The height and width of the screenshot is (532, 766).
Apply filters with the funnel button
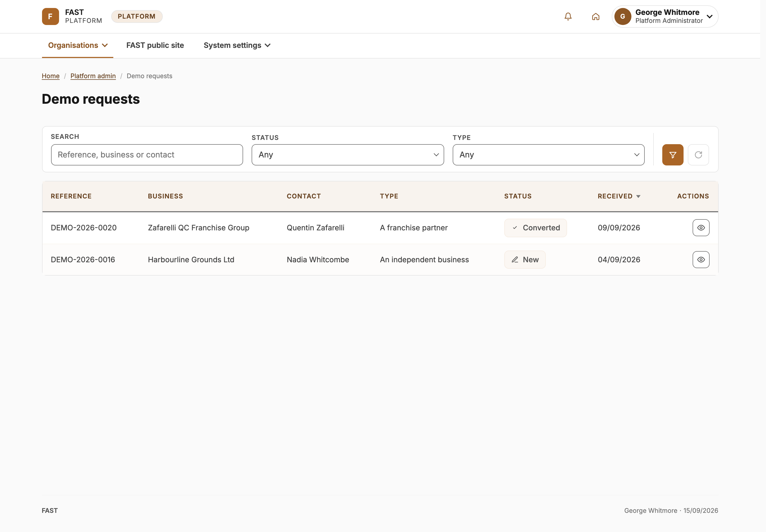(x=673, y=155)
